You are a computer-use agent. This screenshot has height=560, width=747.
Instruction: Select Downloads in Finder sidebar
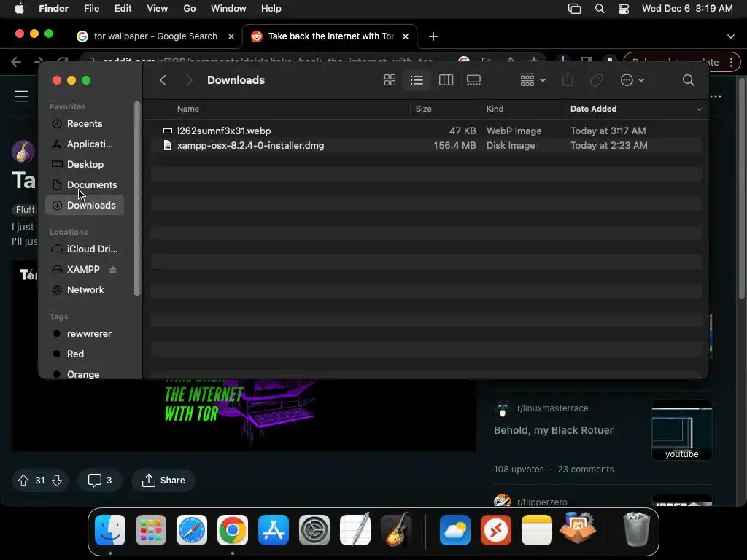85,205
